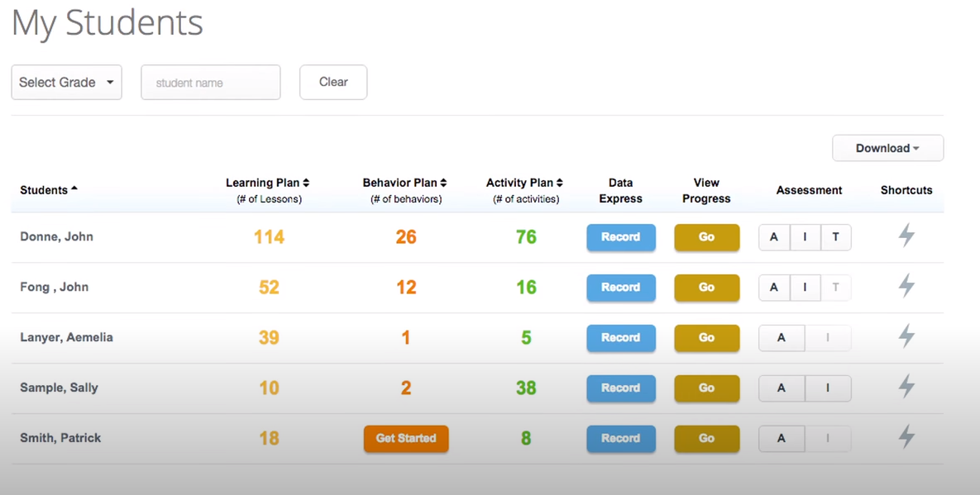Select assessment I for Fong, John
980x495 pixels.
click(x=805, y=288)
